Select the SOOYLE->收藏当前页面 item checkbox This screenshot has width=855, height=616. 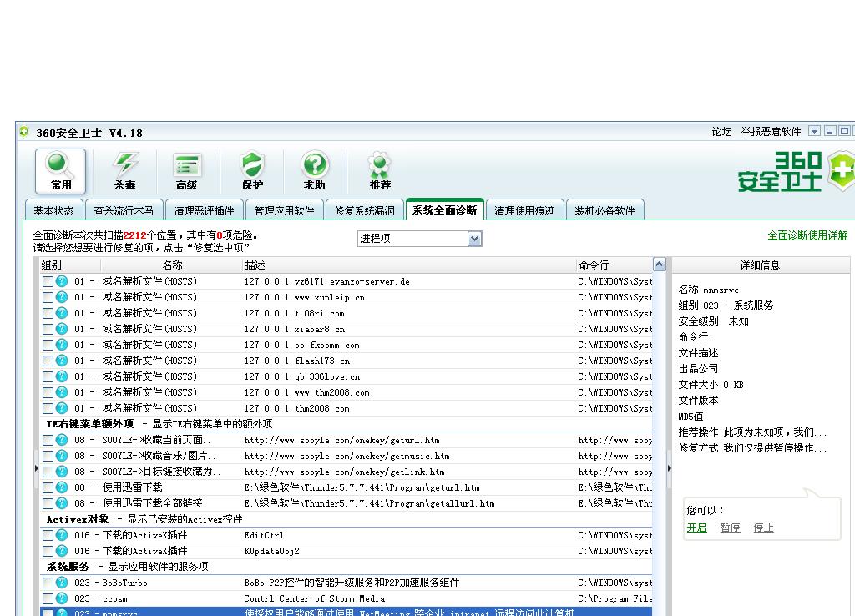(48, 441)
